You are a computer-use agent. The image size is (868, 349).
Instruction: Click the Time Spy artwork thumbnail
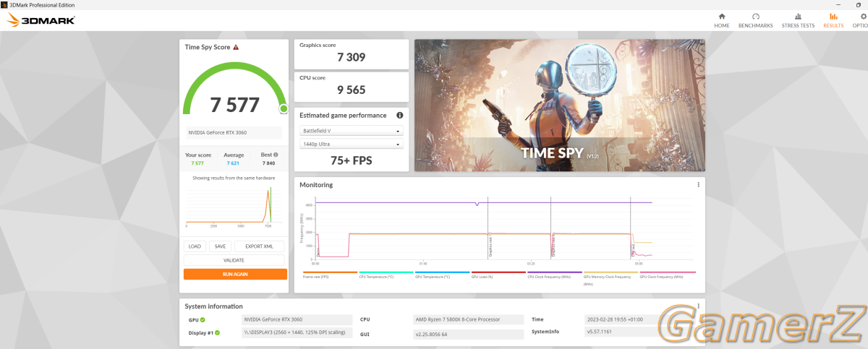(x=560, y=105)
